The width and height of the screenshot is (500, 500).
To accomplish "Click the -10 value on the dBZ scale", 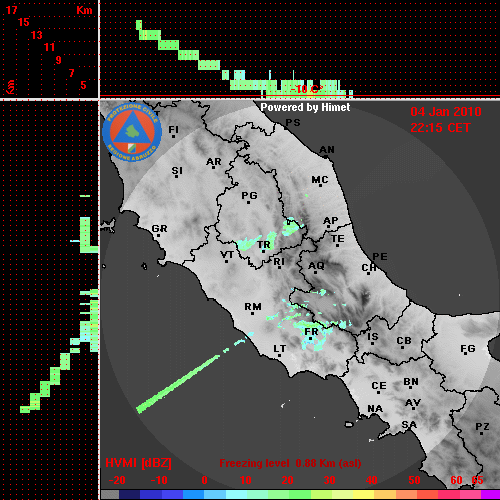I will coord(159,480).
